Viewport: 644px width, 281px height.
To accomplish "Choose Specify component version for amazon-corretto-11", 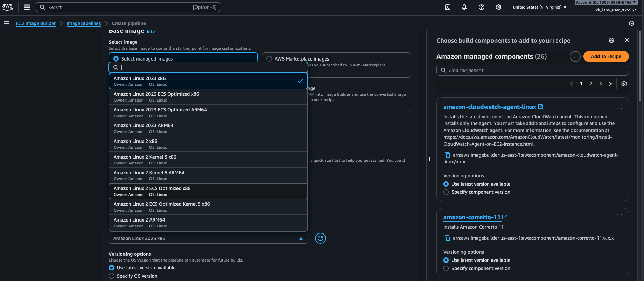I will point(446,268).
